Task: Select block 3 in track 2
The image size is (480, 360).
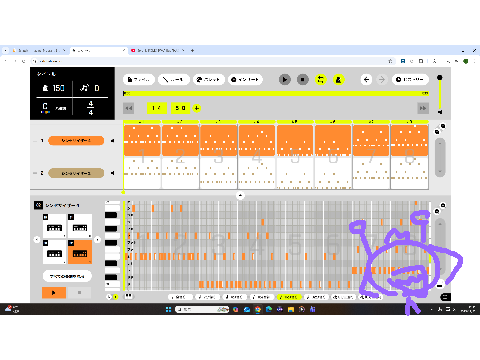Action: pos(219,173)
